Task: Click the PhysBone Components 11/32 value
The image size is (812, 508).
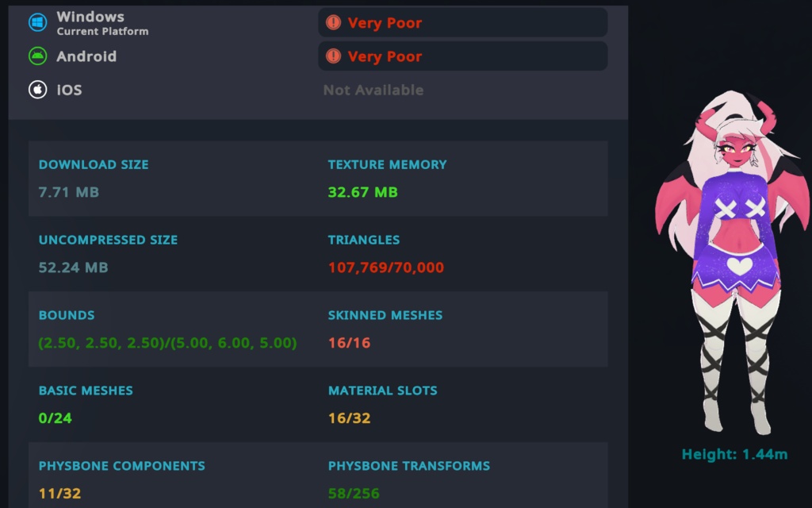Action: (59, 494)
